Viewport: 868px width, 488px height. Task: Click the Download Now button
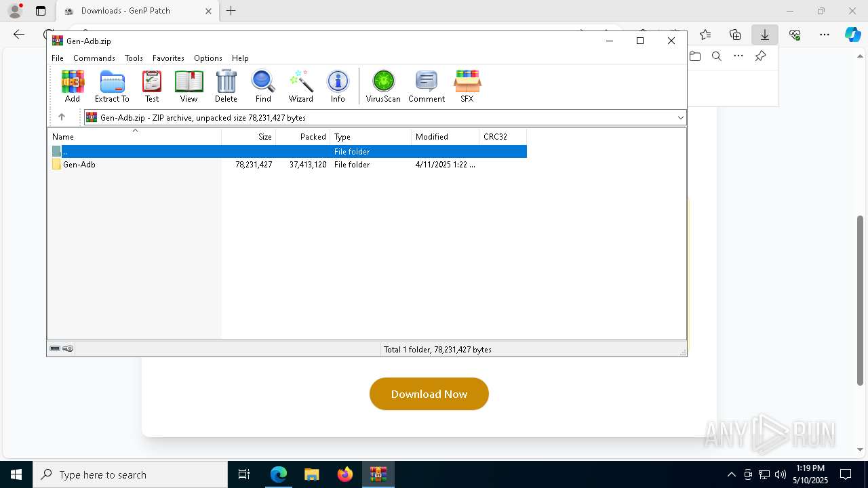pos(429,394)
